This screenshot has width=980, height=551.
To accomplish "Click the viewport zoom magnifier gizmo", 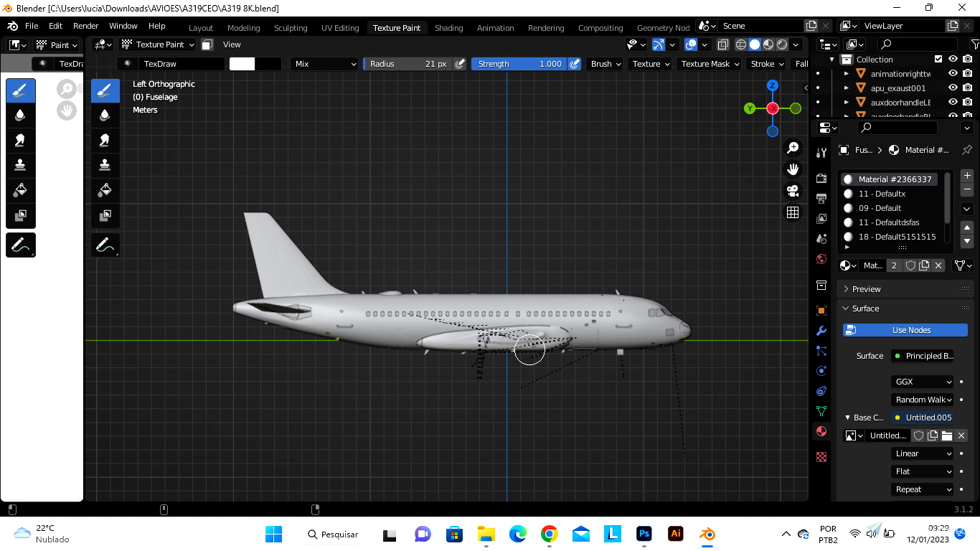I will click(793, 148).
